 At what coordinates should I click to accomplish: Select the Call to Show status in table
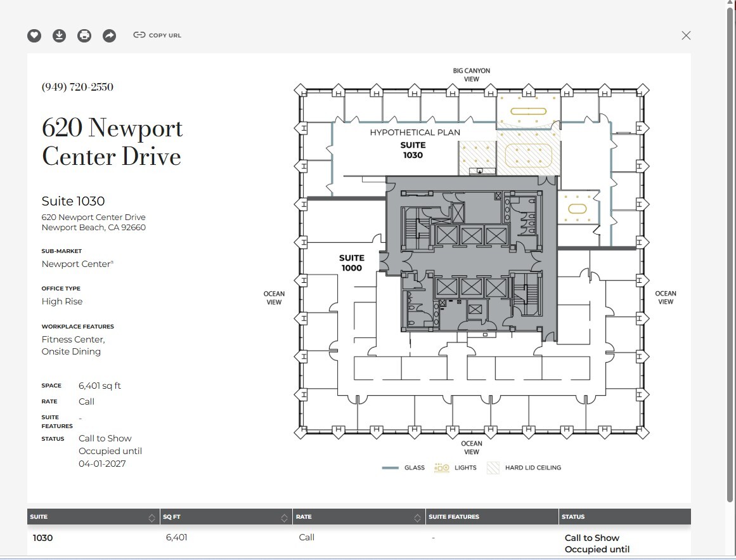point(592,538)
